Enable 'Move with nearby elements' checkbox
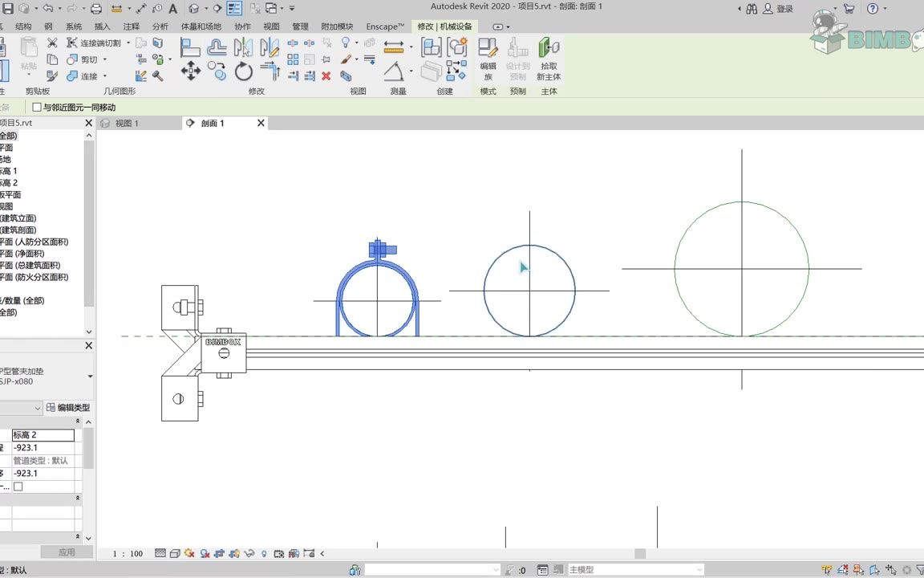Viewport: 924px width, 578px height. pos(37,107)
